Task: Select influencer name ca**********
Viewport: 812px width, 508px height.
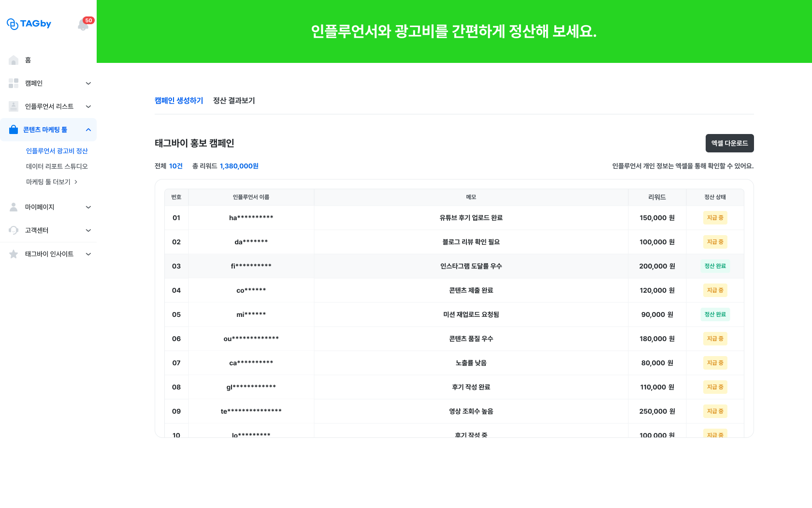Action: tap(251, 363)
